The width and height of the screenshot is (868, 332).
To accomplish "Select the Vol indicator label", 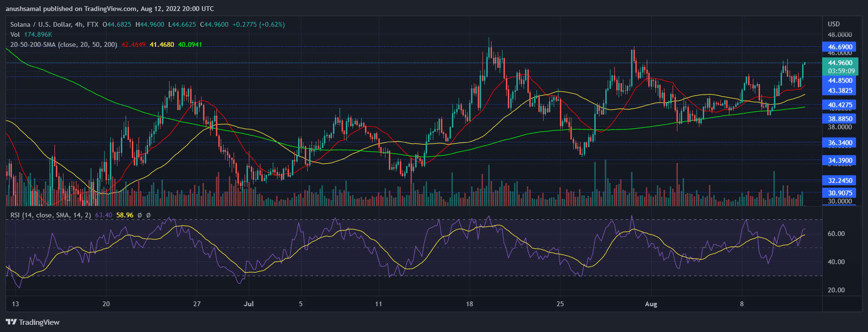I will tap(15, 34).
